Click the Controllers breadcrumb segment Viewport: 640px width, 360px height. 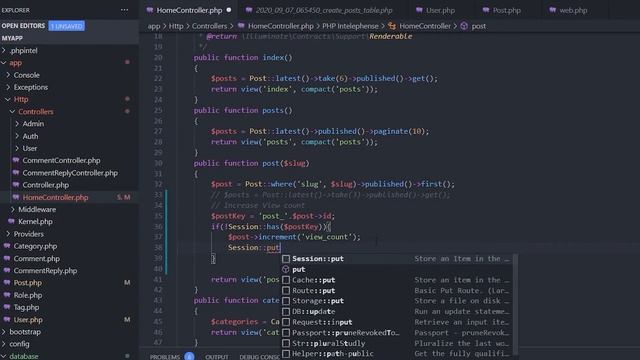[x=209, y=26]
